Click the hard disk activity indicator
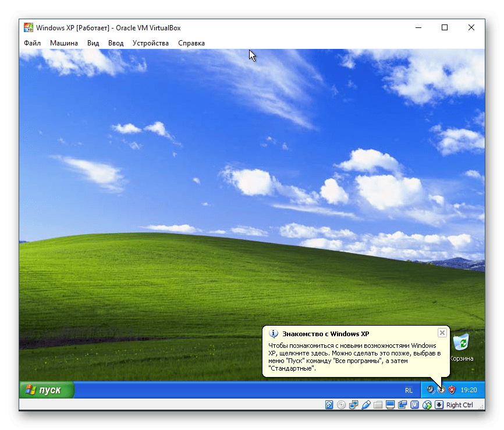504x430 pixels. pos(329,405)
